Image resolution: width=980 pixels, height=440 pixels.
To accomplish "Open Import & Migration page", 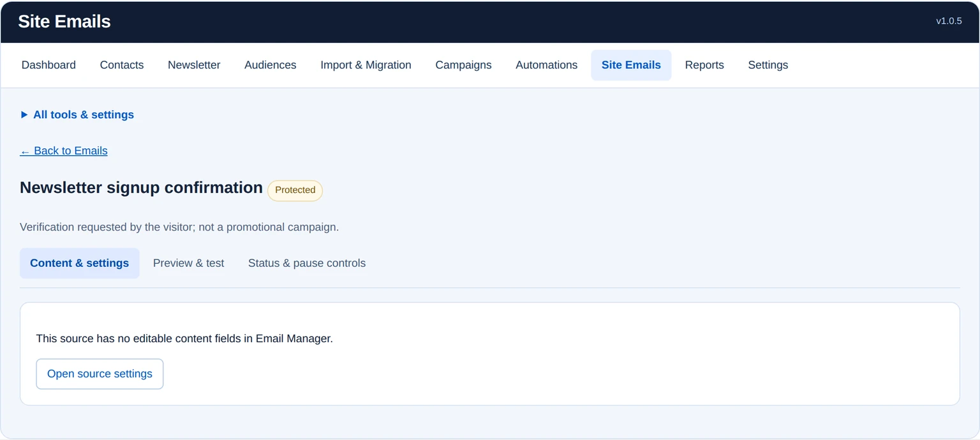I will pos(366,65).
